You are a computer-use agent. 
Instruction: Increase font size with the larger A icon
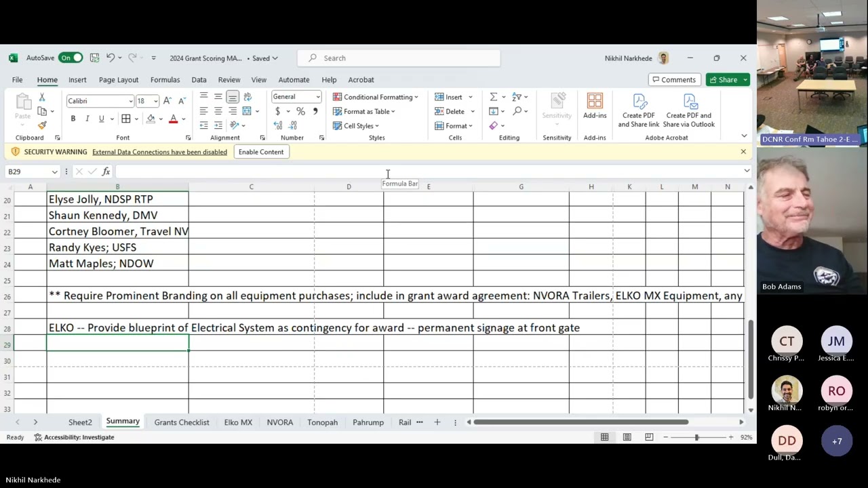click(167, 101)
